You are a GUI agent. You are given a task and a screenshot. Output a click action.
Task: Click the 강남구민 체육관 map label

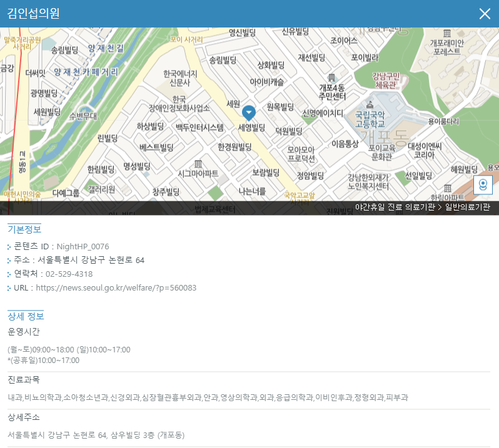point(386,81)
